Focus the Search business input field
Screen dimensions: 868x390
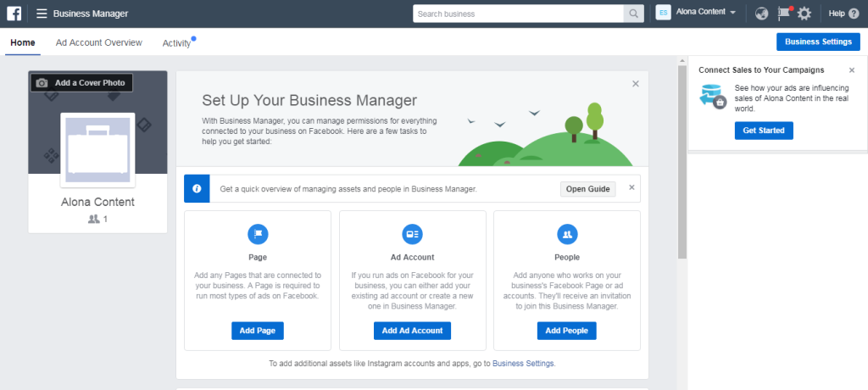(x=518, y=14)
